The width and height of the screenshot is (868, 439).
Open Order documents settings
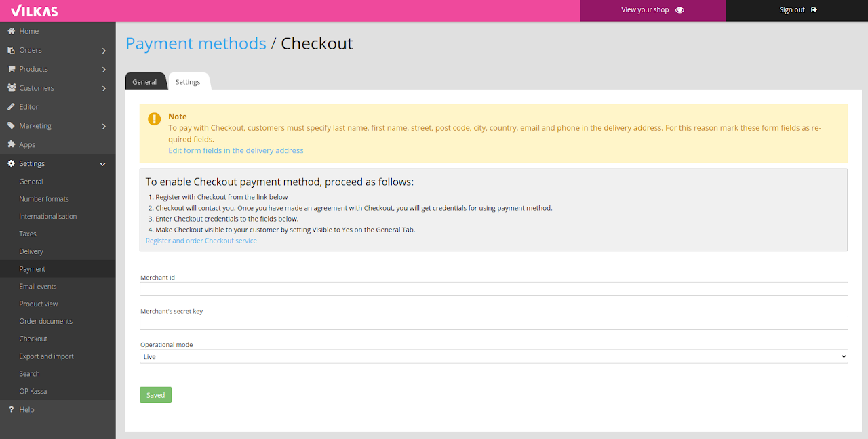pos(46,321)
